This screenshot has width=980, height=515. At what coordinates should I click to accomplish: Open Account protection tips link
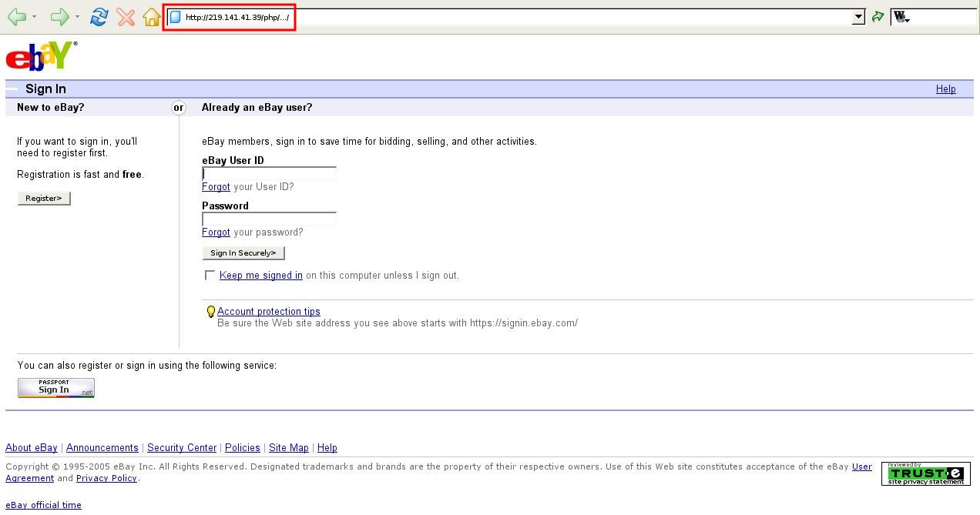tap(269, 312)
